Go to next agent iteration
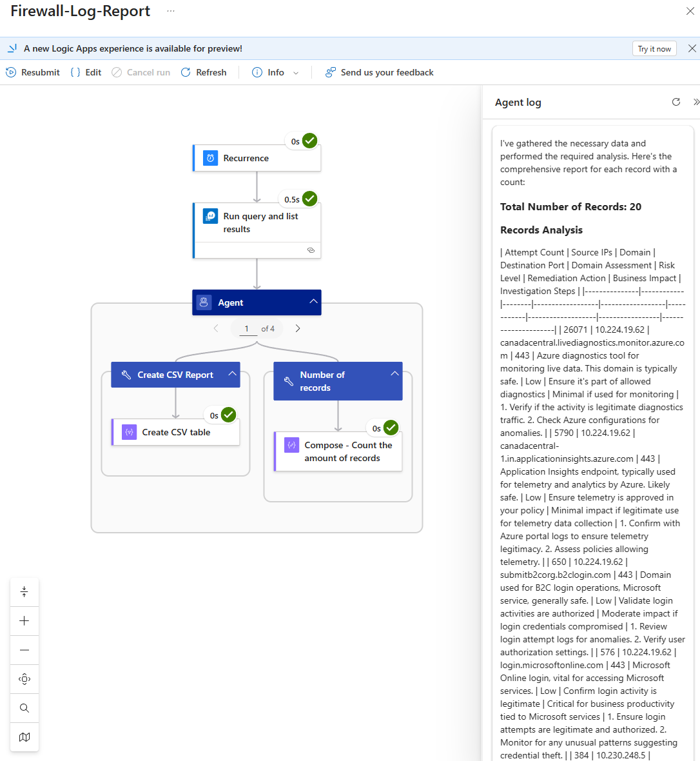 [298, 328]
